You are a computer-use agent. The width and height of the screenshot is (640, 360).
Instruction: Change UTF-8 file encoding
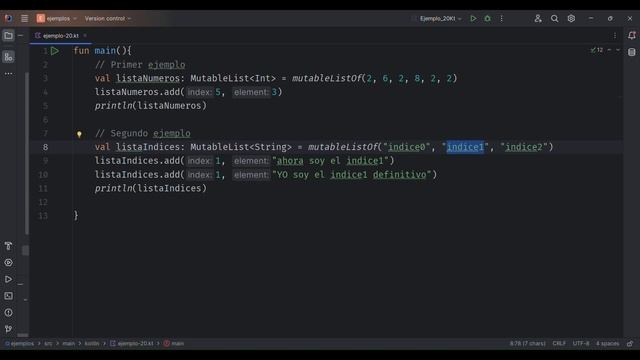pyautogui.click(x=581, y=344)
